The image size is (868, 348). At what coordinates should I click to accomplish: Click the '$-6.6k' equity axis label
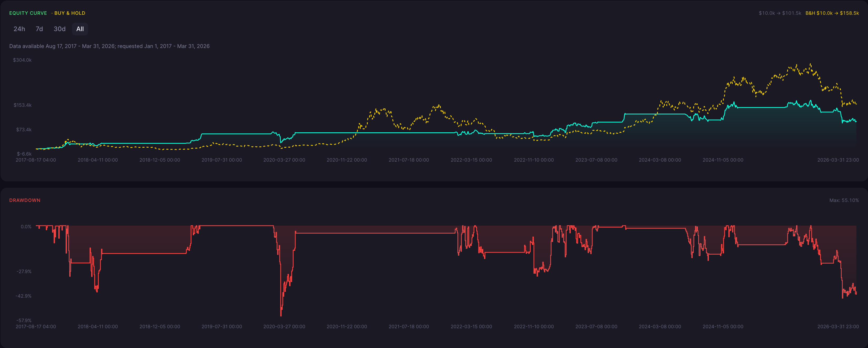pos(24,154)
